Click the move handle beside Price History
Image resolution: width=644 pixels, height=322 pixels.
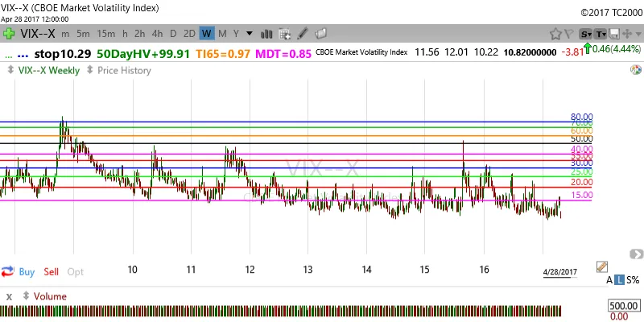[89, 70]
